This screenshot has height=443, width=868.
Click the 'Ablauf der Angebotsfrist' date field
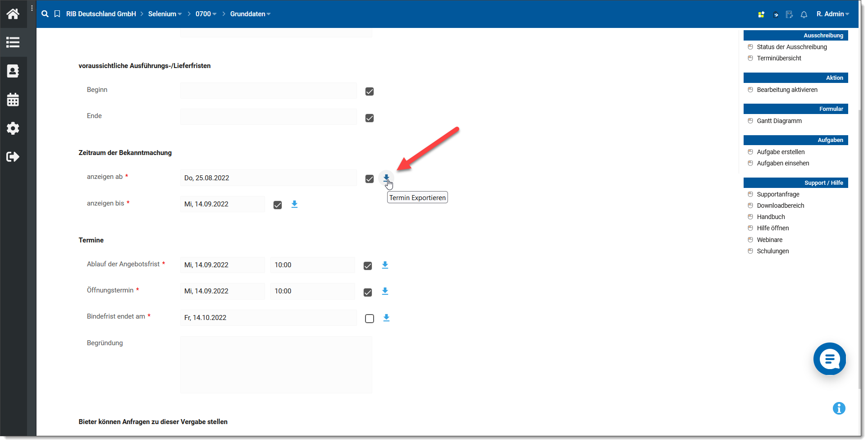(x=223, y=265)
